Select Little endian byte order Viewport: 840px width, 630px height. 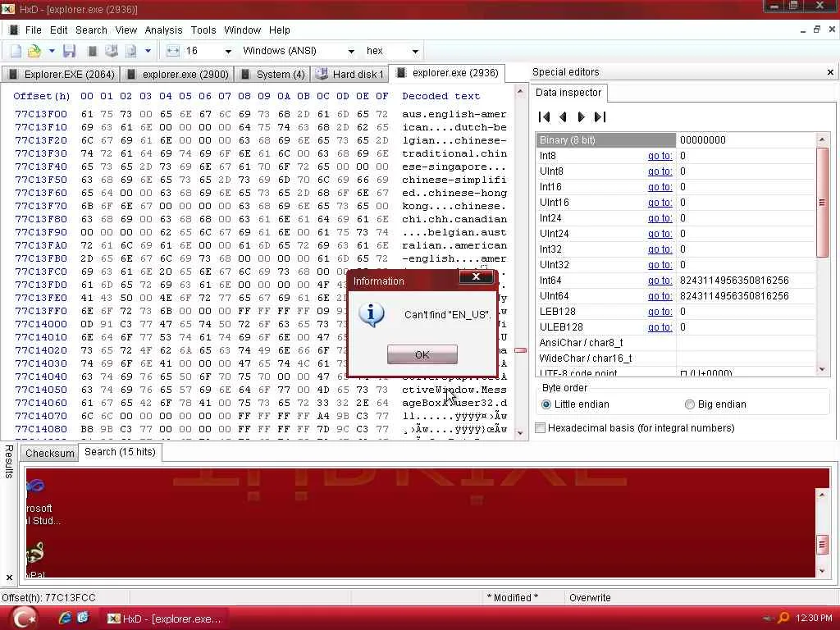(x=575, y=404)
